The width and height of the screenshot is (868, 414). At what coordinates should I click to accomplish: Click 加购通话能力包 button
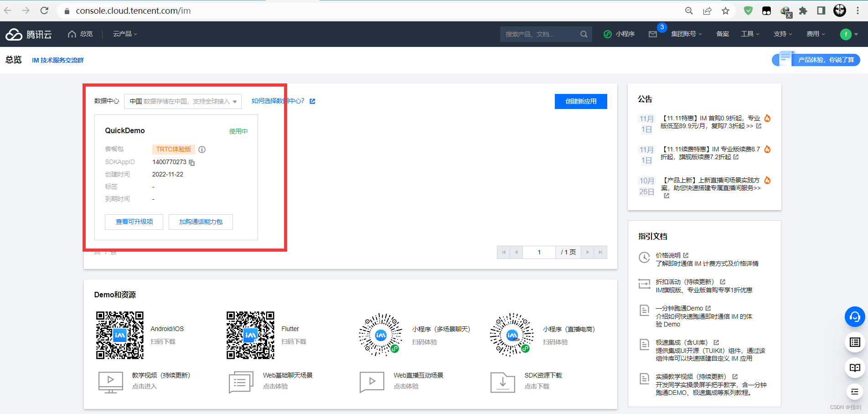tap(201, 222)
